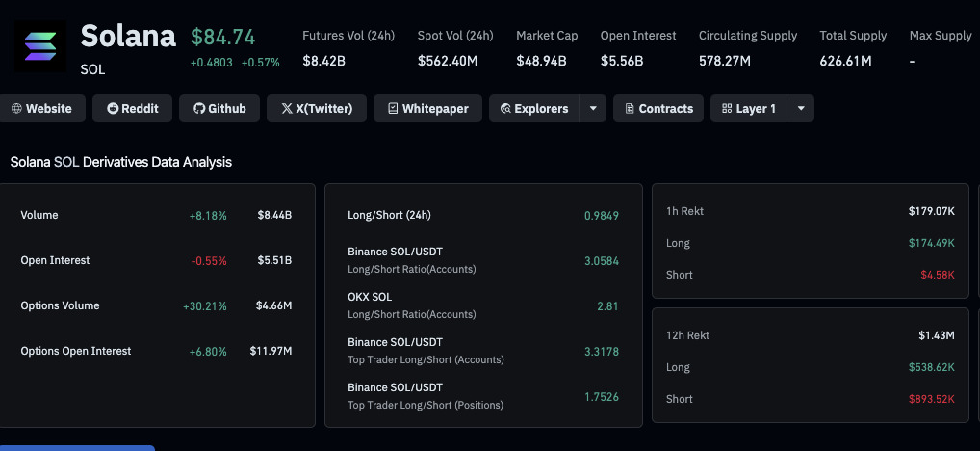This screenshot has height=451, width=980.
Task: Click the Open Interest header value $5.56B
Action: pyautogui.click(x=622, y=62)
